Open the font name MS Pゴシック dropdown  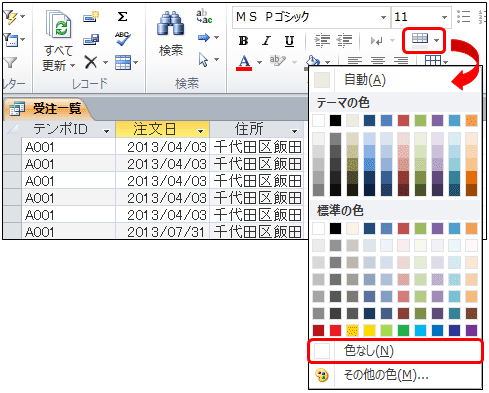click(383, 17)
